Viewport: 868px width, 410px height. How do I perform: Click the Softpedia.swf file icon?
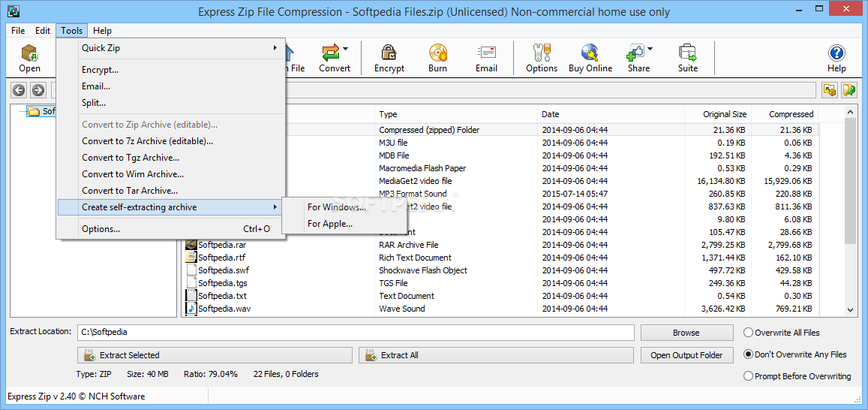pyautogui.click(x=191, y=270)
